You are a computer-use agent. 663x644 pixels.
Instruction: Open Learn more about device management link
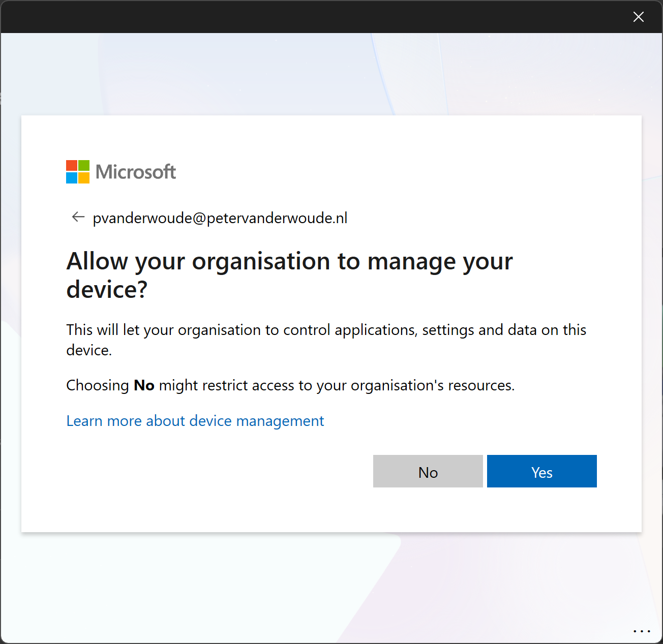coord(195,421)
